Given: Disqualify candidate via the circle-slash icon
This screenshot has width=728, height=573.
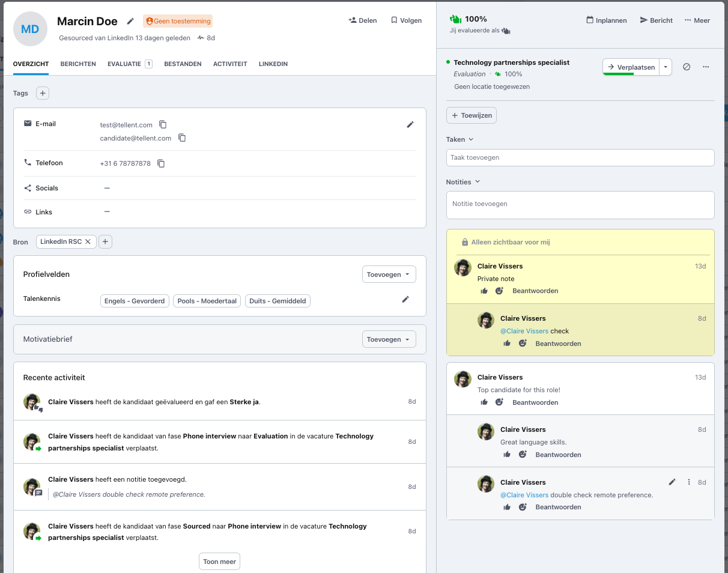Looking at the screenshot, I should [687, 67].
